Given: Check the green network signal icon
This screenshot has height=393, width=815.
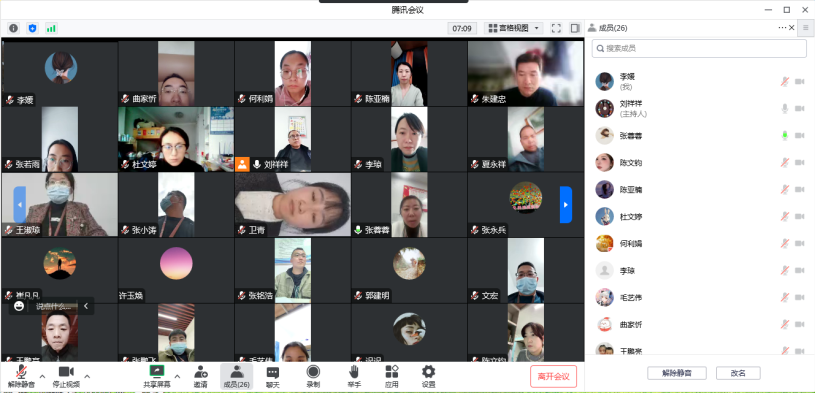Looking at the screenshot, I should click(x=51, y=28).
